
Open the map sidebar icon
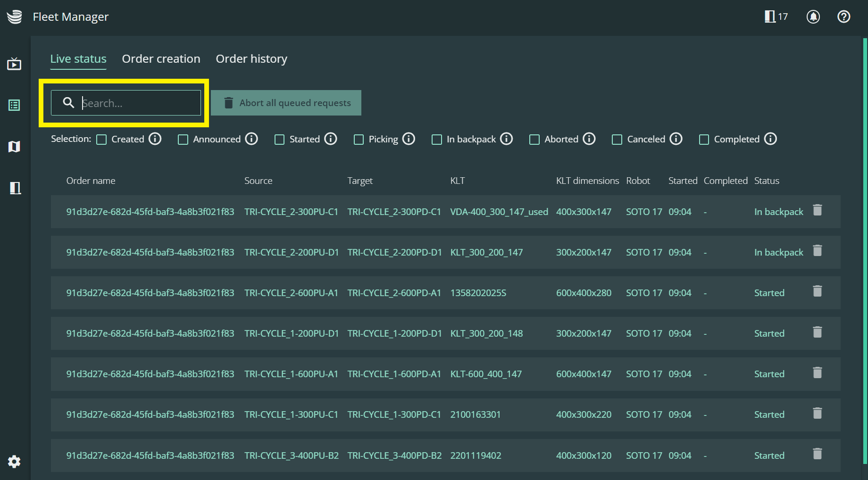click(14, 147)
